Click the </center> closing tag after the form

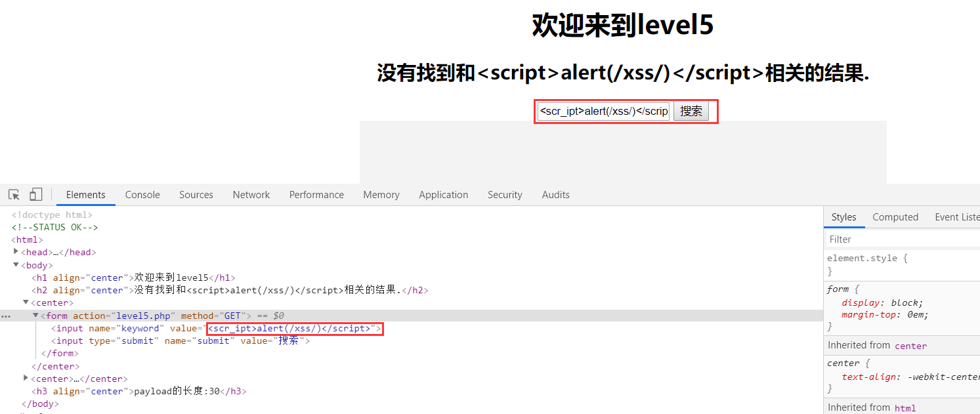point(55,366)
